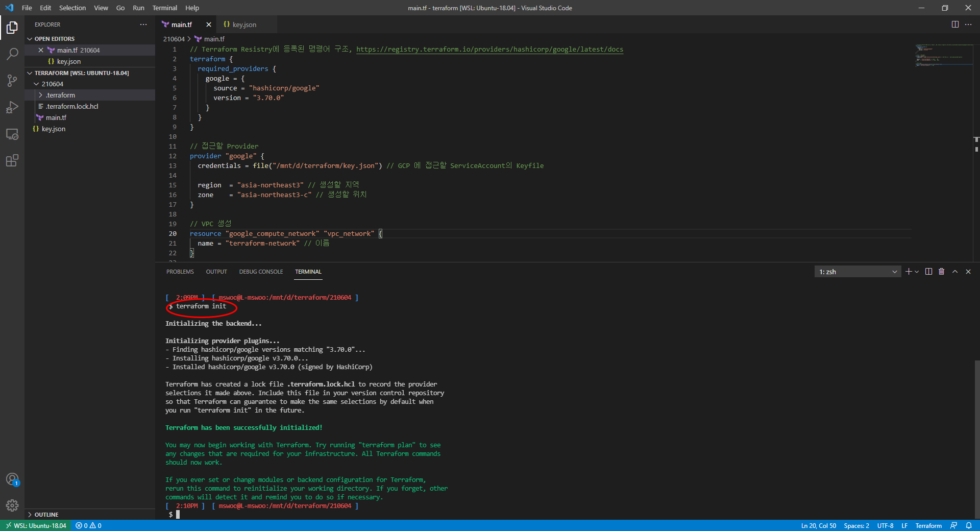This screenshot has height=531, width=980.
Task: Open the Run menu
Action: (x=138, y=8)
